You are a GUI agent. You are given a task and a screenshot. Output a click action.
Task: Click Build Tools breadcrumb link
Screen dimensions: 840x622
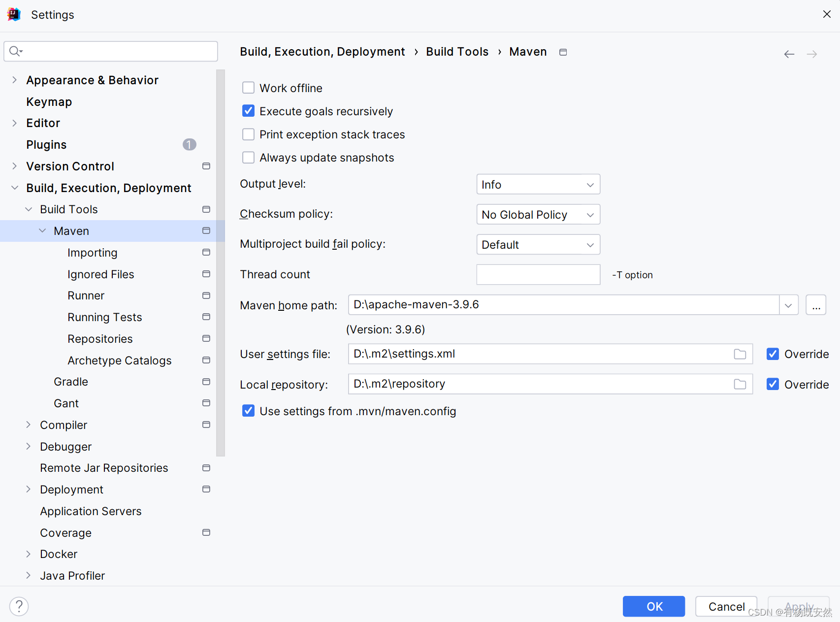tap(457, 52)
